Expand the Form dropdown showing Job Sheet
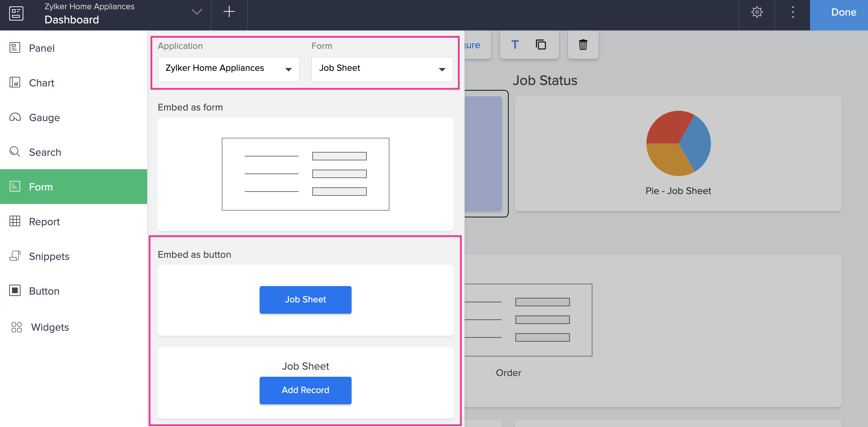Screen dimensions: 868x427 pyautogui.click(x=382, y=69)
